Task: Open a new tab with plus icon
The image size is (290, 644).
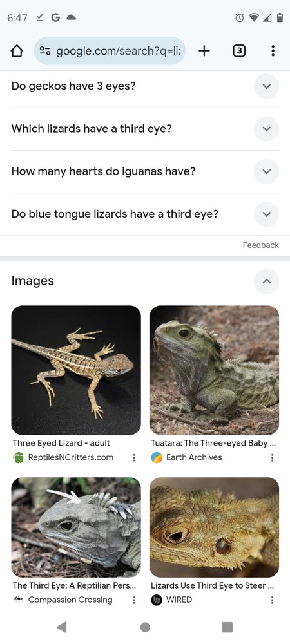Action: pyautogui.click(x=204, y=51)
